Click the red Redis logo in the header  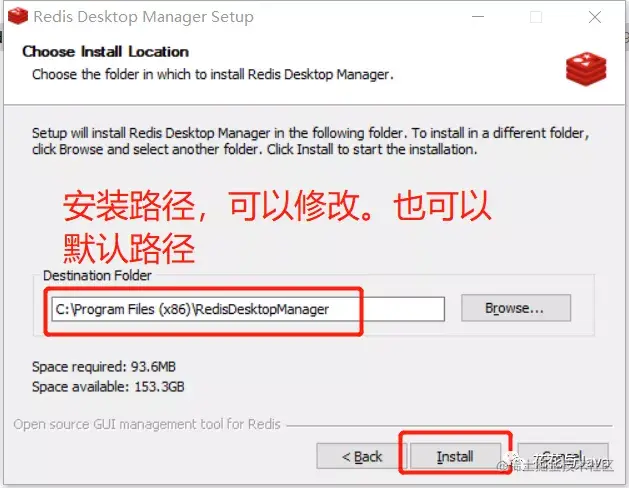586,69
